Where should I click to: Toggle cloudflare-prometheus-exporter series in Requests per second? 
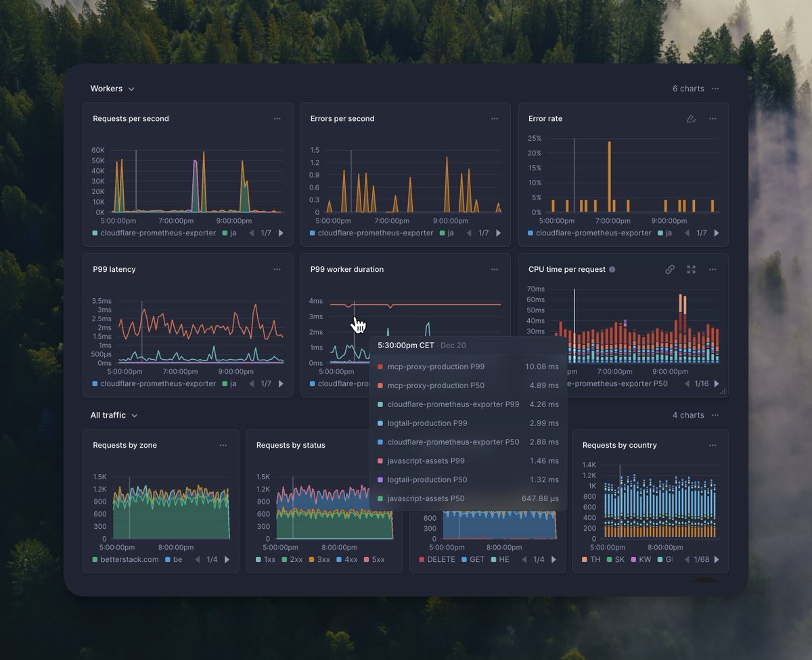point(154,233)
